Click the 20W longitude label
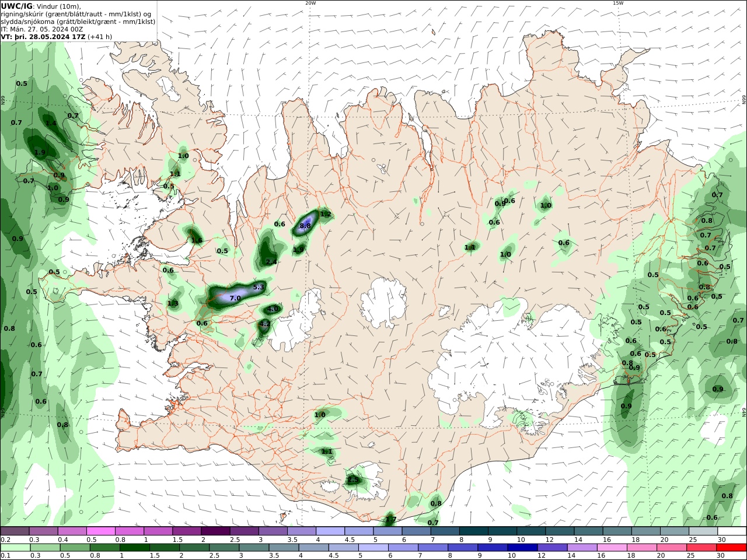This screenshot has height=560, width=747. [x=310, y=3]
